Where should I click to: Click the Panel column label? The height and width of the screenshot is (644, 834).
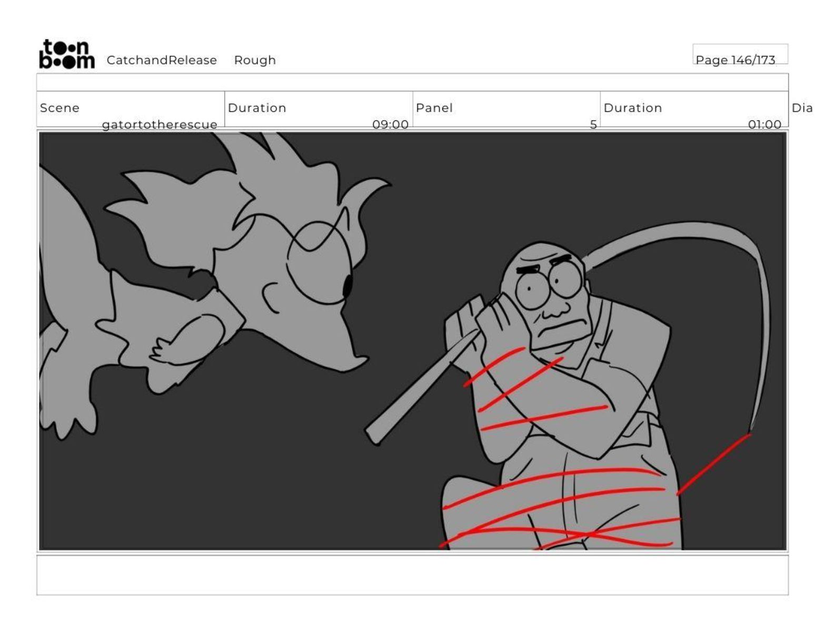434,108
